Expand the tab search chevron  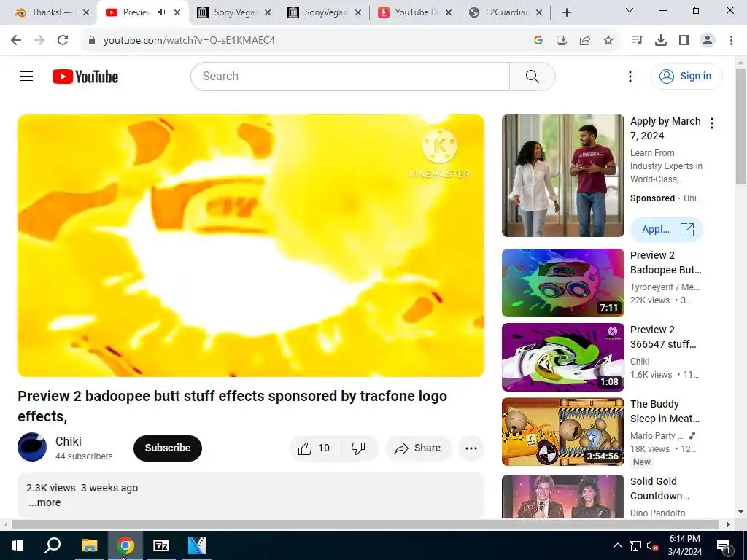tap(630, 10)
